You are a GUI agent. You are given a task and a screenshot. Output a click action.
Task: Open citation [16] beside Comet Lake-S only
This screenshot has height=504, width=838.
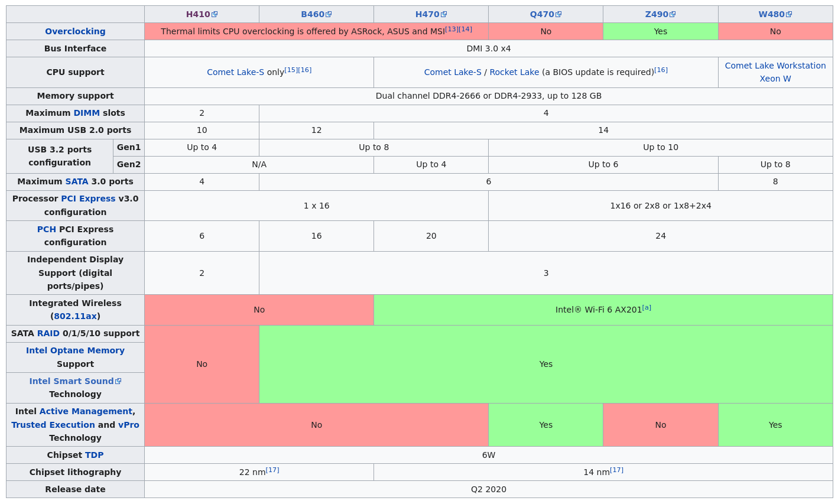304,70
